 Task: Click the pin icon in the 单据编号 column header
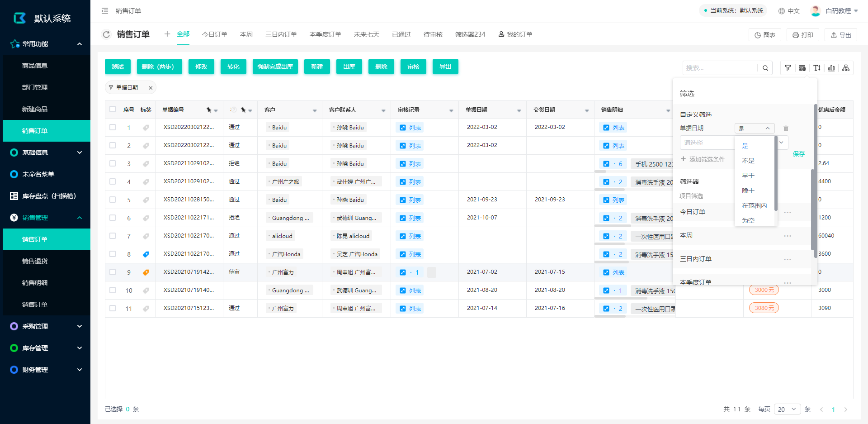click(x=209, y=110)
